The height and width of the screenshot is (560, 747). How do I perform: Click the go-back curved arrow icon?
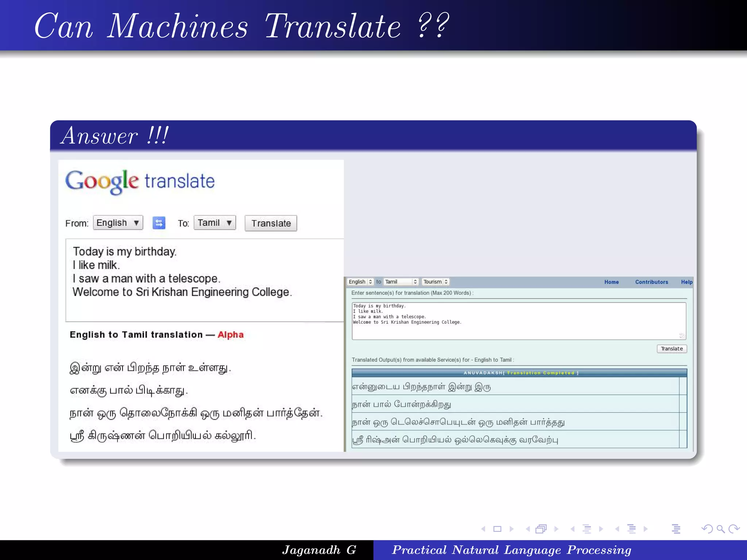click(x=707, y=529)
